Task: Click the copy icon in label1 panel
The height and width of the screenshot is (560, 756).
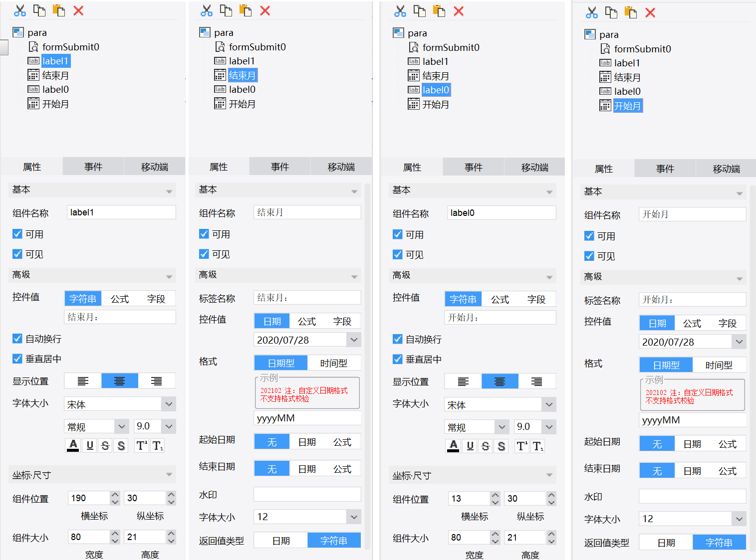Action: coord(39,10)
